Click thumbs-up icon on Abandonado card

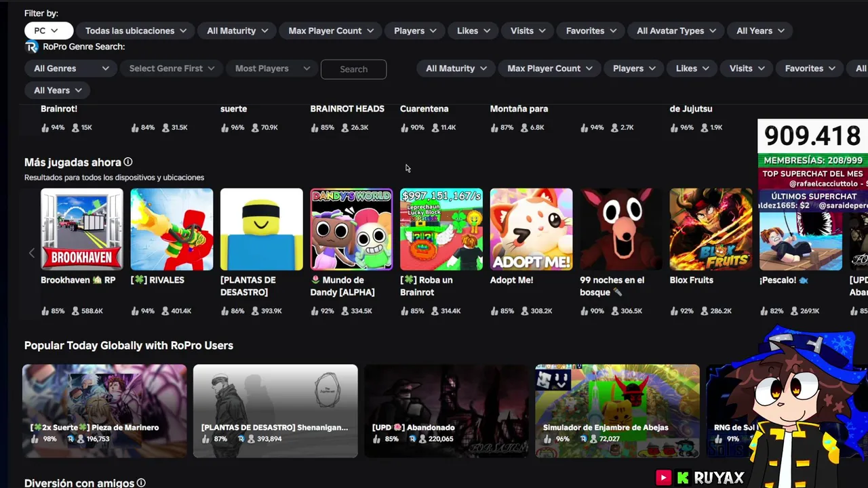pos(376,439)
